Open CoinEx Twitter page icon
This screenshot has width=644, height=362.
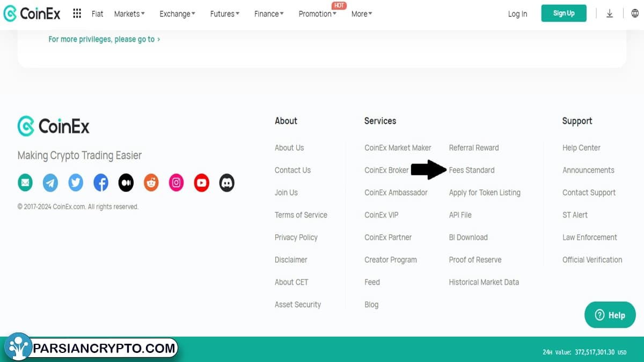[x=76, y=183]
